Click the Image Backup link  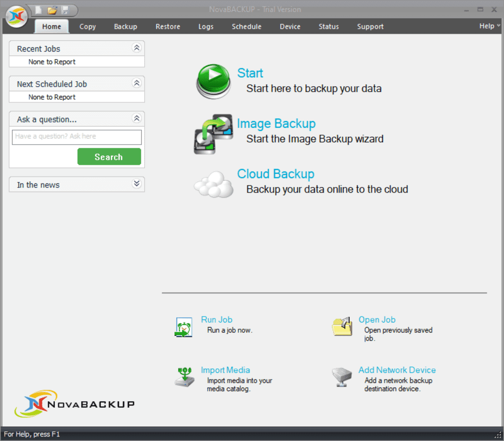point(276,123)
